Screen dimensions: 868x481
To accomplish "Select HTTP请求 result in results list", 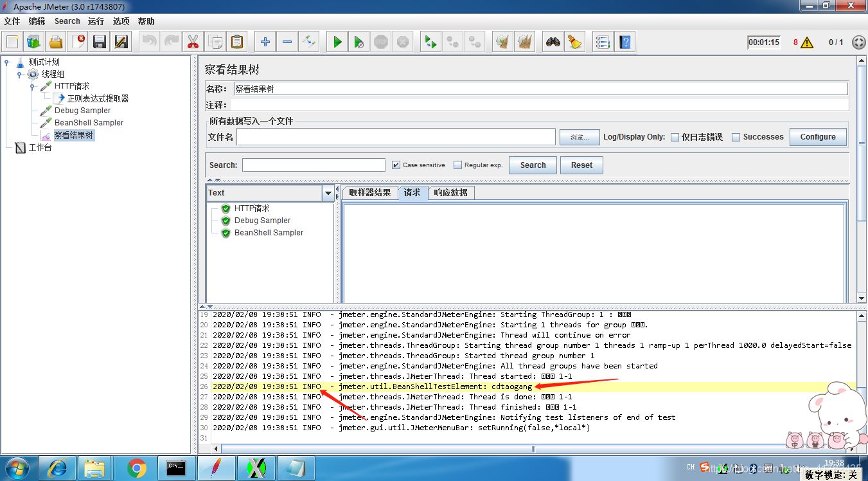I will tap(252, 208).
